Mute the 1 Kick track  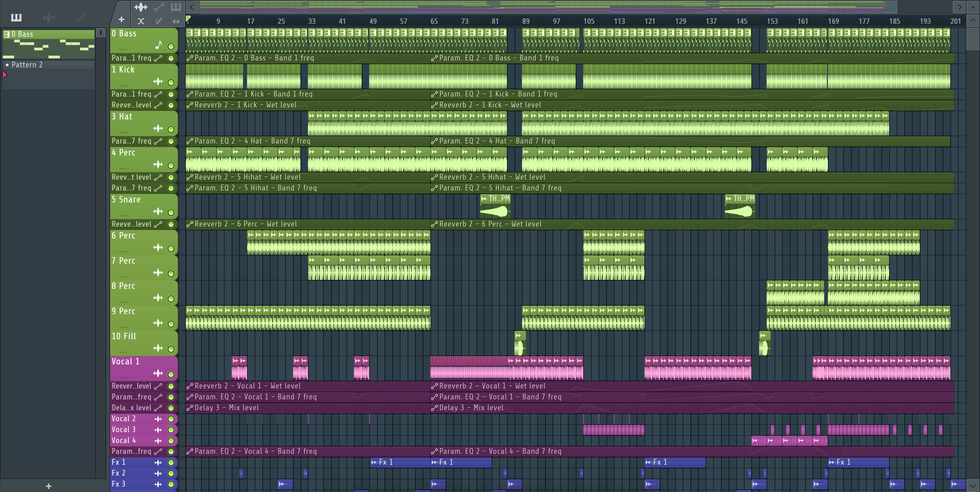[x=171, y=82]
